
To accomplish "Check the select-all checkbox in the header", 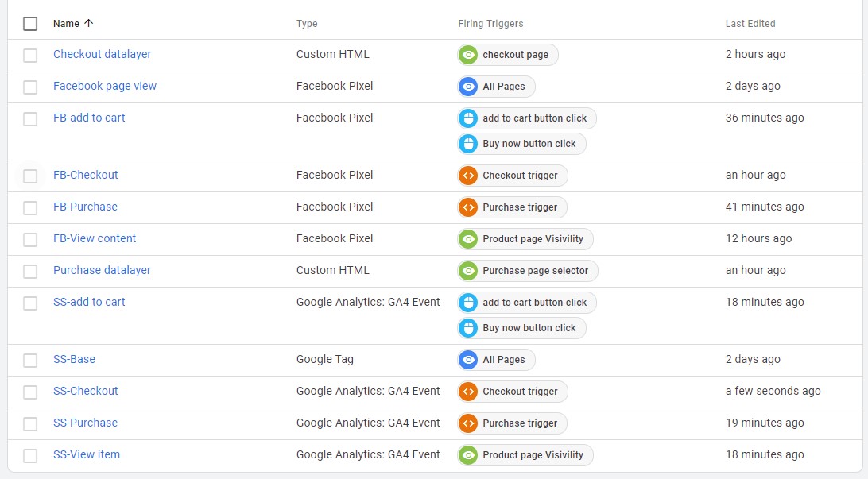I will (30, 24).
